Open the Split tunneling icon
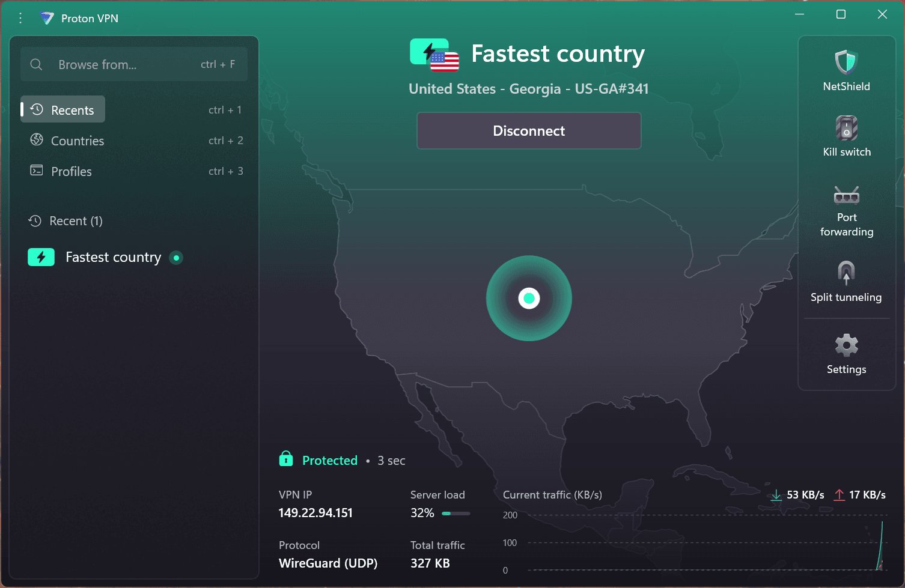 [846, 273]
